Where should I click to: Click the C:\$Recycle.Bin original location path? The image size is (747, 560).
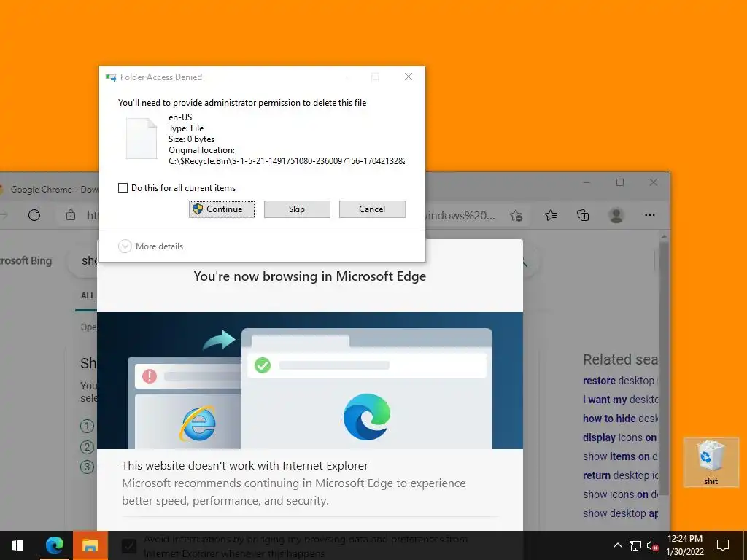click(x=287, y=161)
